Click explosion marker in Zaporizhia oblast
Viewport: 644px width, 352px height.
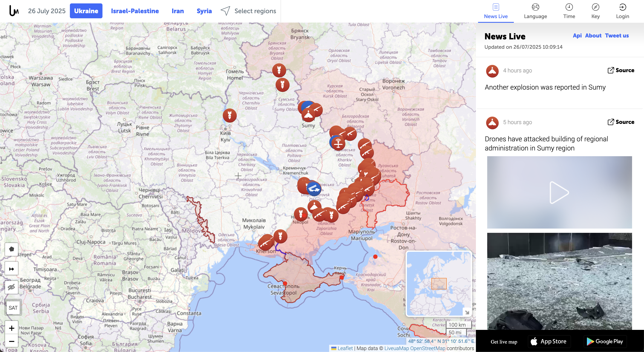click(x=314, y=206)
